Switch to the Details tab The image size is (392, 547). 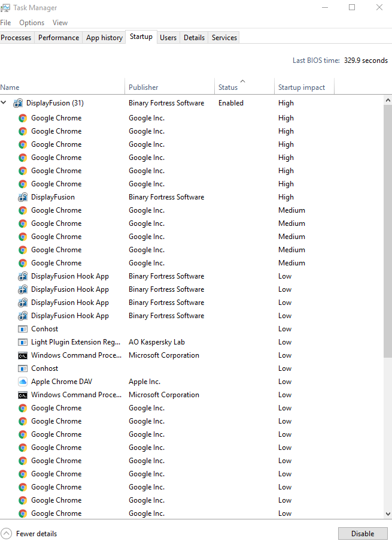(x=194, y=38)
